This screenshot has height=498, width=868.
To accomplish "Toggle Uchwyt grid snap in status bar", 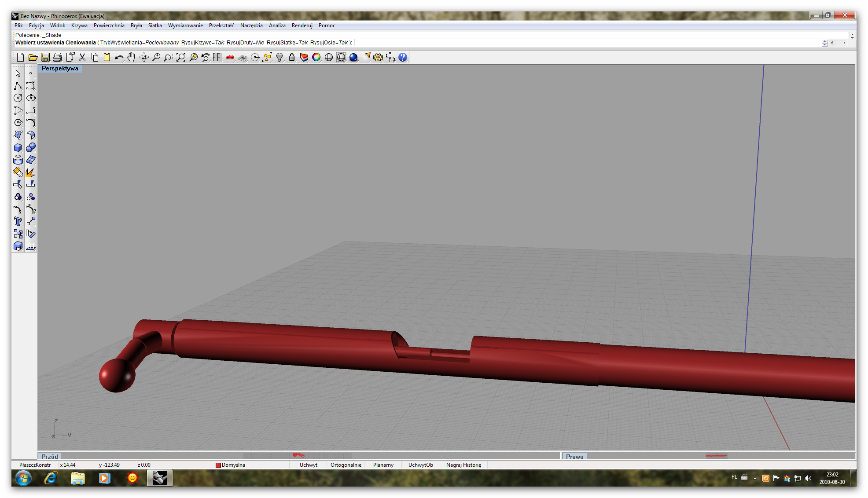I will (308, 465).
